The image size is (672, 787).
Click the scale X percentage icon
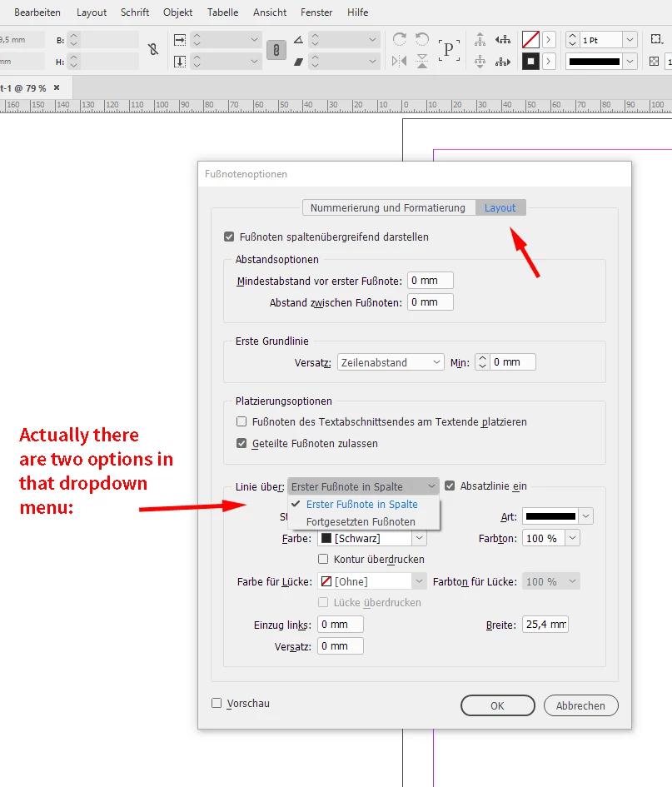180,40
